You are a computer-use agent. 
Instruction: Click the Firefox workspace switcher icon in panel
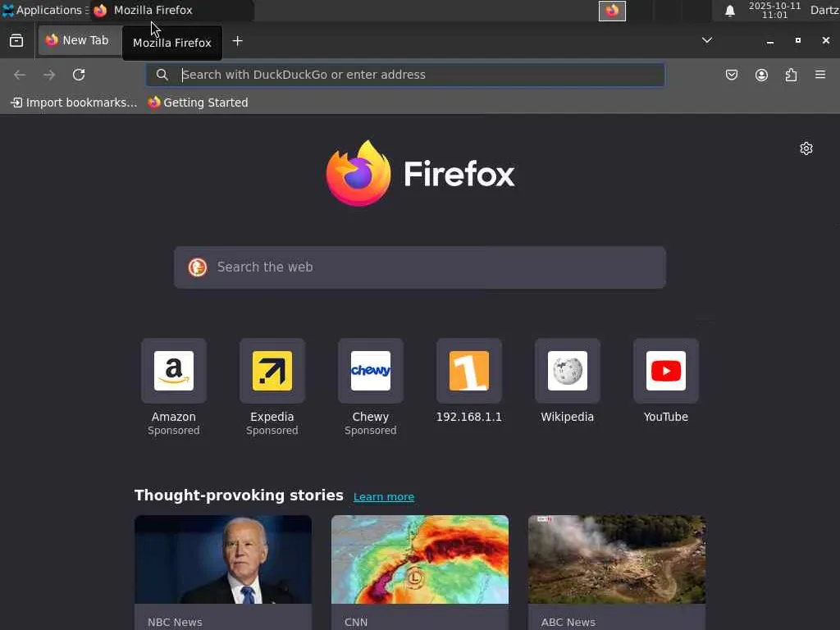coord(612,11)
